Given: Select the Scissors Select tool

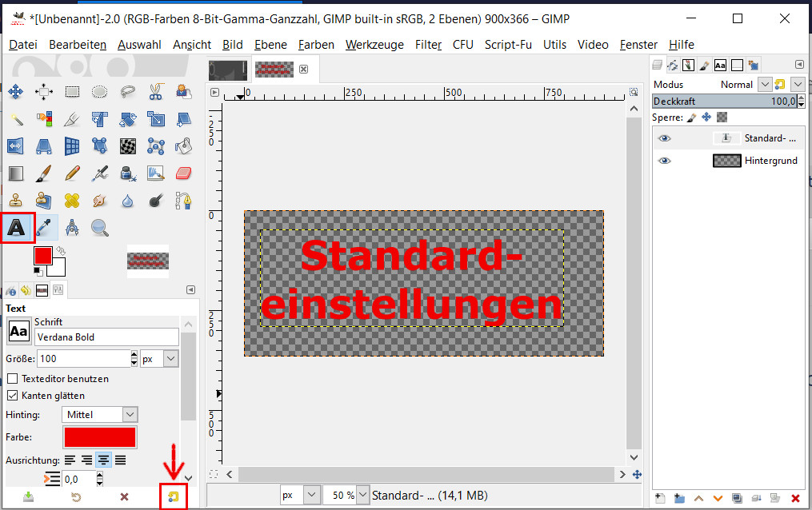Looking at the screenshot, I should pyautogui.click(x=155, y=93).
